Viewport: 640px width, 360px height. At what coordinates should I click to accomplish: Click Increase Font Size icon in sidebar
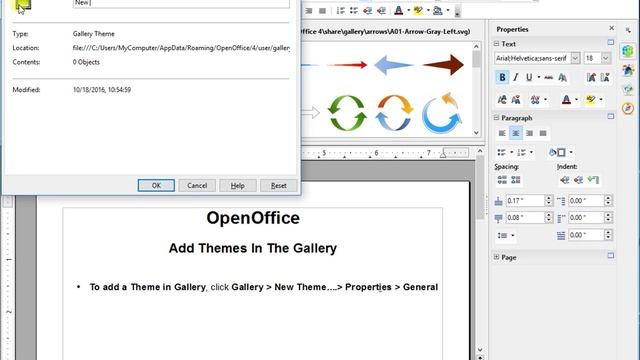pyautogui.click(x=591, y=77)
